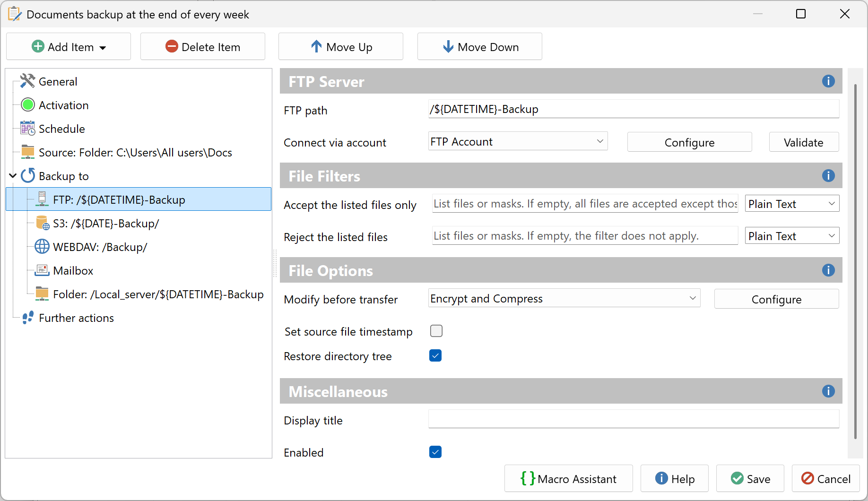868x501 pixels.
Task: Click the Local_server folder icon
Action: pyautogui.click(x=42, y=294)
